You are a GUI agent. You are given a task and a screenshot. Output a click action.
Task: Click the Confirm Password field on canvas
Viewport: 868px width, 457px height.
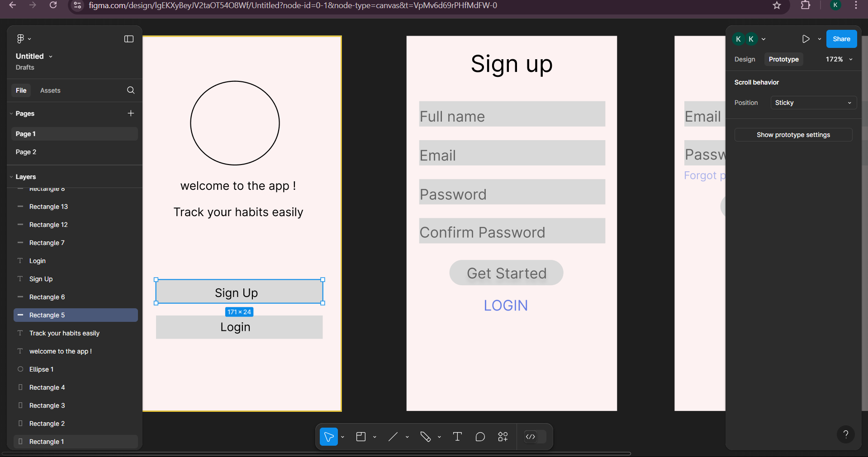[512, 231]
